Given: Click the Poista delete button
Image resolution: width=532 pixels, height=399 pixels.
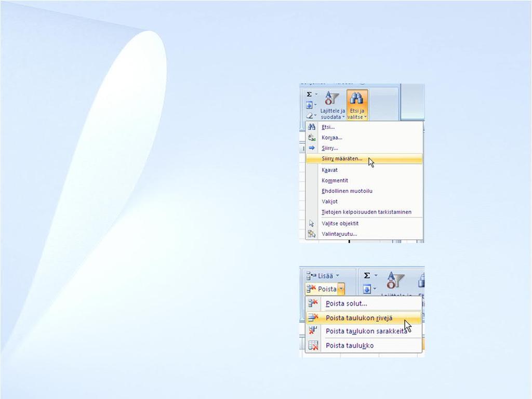Looking at the screenshot, I should tap(321, 289).
